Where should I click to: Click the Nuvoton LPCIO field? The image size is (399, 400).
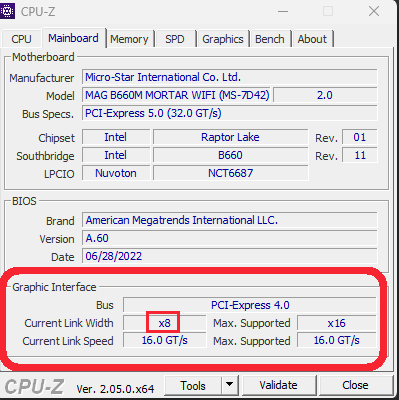(x=116, y=173)
